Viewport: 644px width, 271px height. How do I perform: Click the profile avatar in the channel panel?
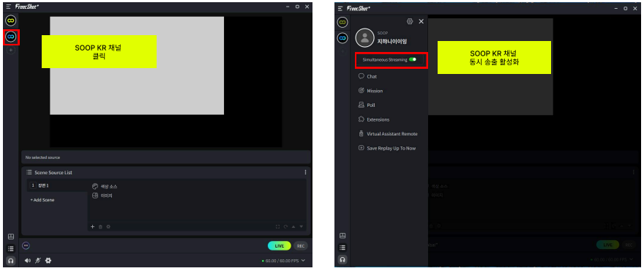pos(364,37)
